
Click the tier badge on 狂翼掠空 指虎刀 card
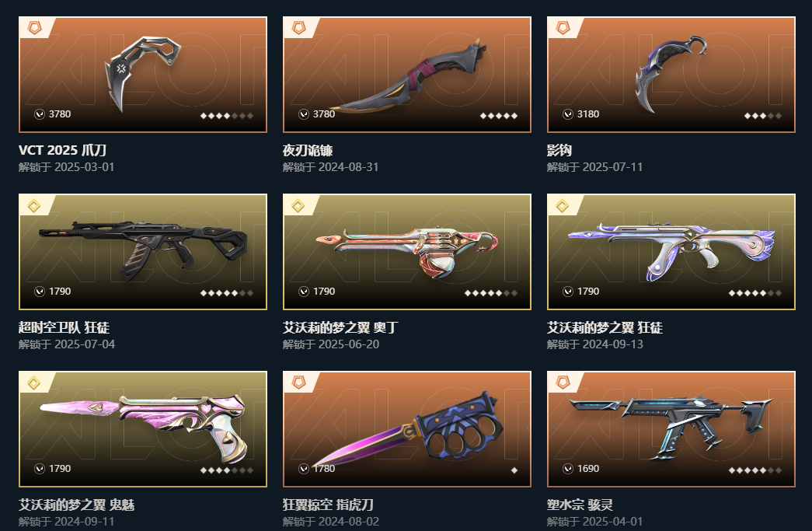tap(299, 383)
